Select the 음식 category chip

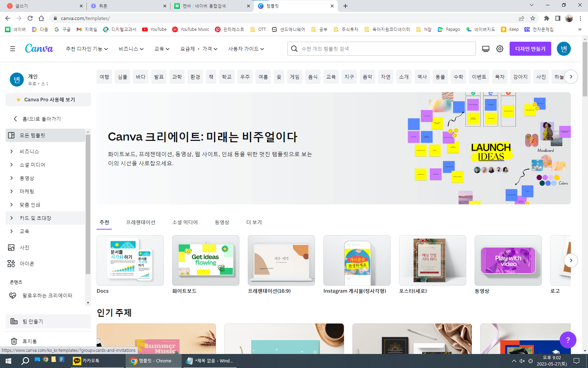pyautogui.click(x=313, y=77)
